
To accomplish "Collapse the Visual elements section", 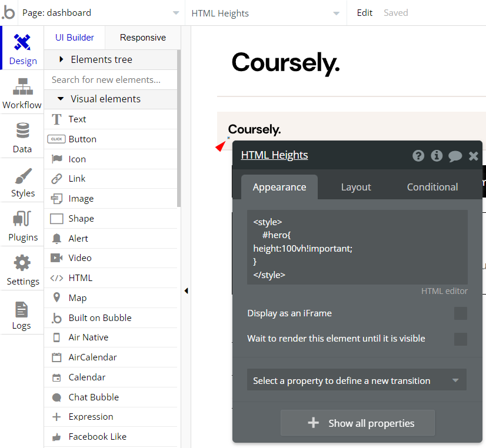I will pyautogui.click(x=111, y=99).
